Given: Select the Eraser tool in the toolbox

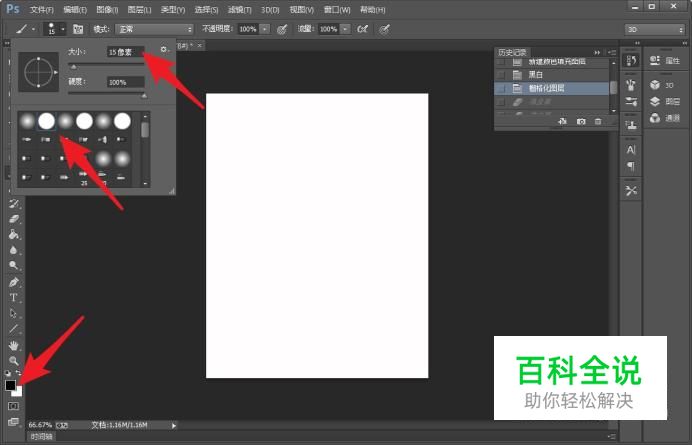Looking at the screenshot, I should (14, 218).
